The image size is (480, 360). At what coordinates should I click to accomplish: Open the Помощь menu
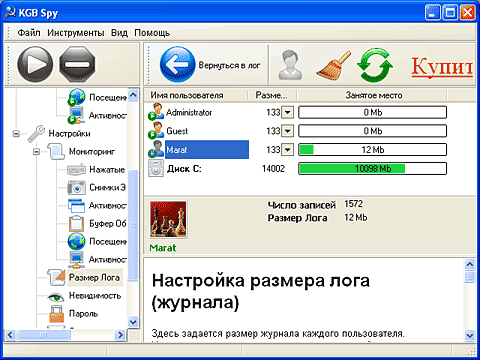click(x=152, y=33)
